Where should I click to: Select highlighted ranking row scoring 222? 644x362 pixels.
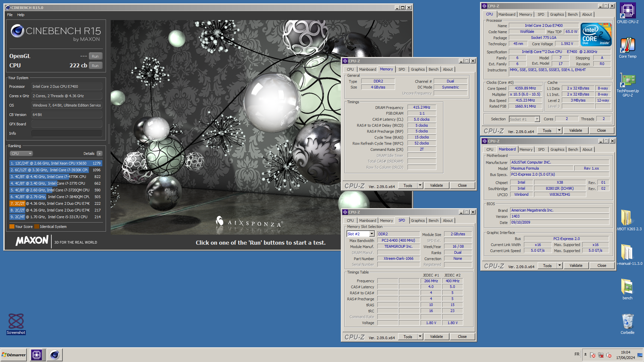click(56, 203)
